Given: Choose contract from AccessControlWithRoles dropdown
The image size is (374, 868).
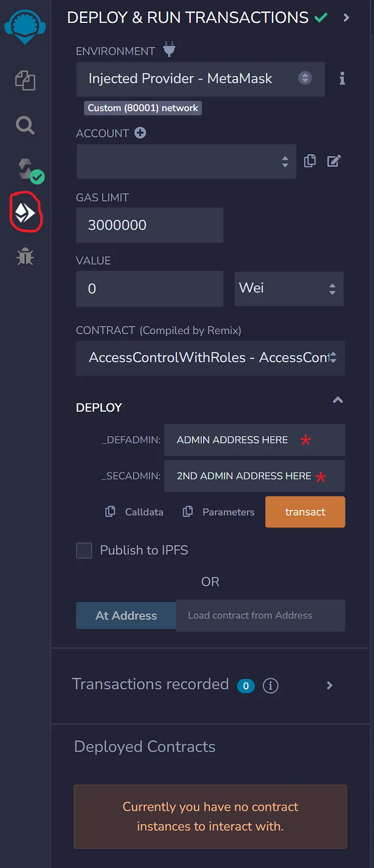Looking at the screenshot, I should click(210, 358).
